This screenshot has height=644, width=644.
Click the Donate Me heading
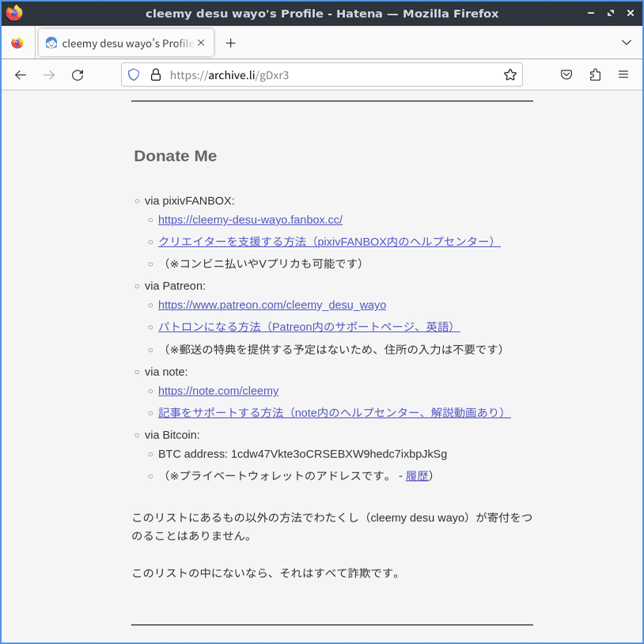[176, 156]
